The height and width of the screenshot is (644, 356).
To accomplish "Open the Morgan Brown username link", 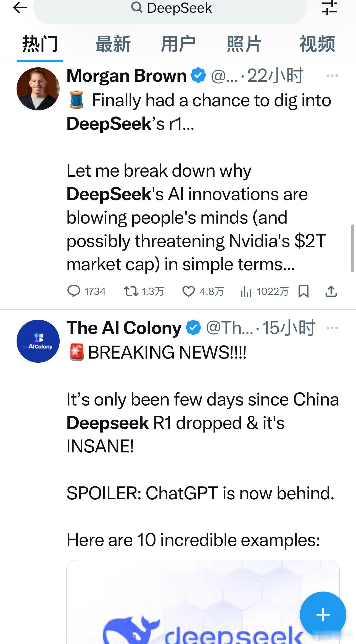I will click(126, 76).
